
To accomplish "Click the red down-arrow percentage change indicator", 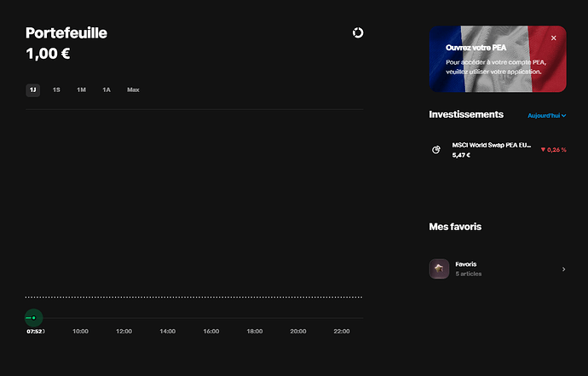I will [x=553, y=150].
